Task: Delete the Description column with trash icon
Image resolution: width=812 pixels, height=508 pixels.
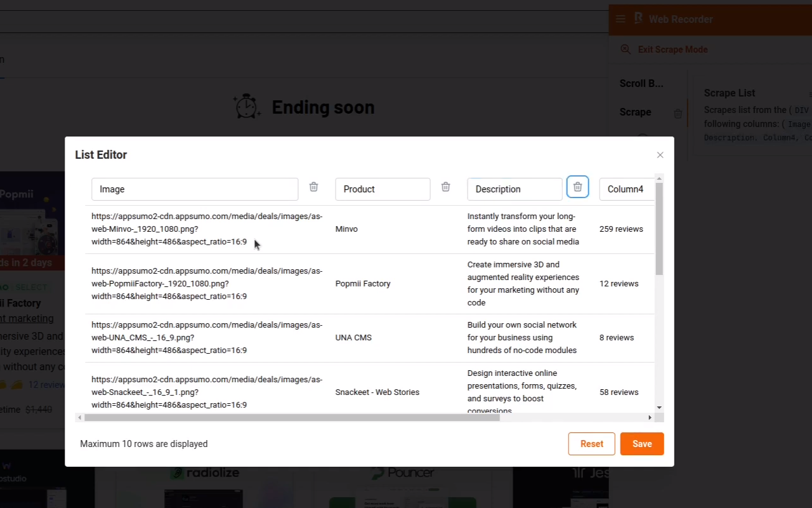Action: [x=577, y=187]
